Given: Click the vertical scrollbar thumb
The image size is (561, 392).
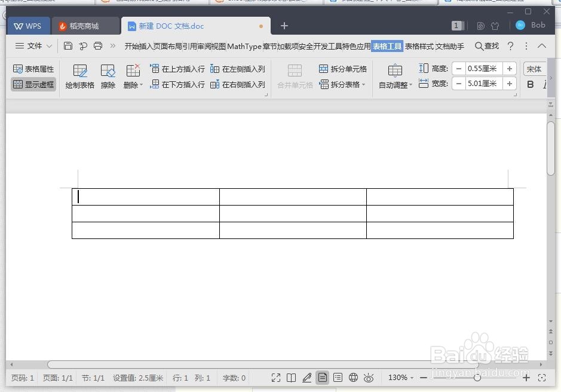Looking at the screenshot, I should pos(551,149).
